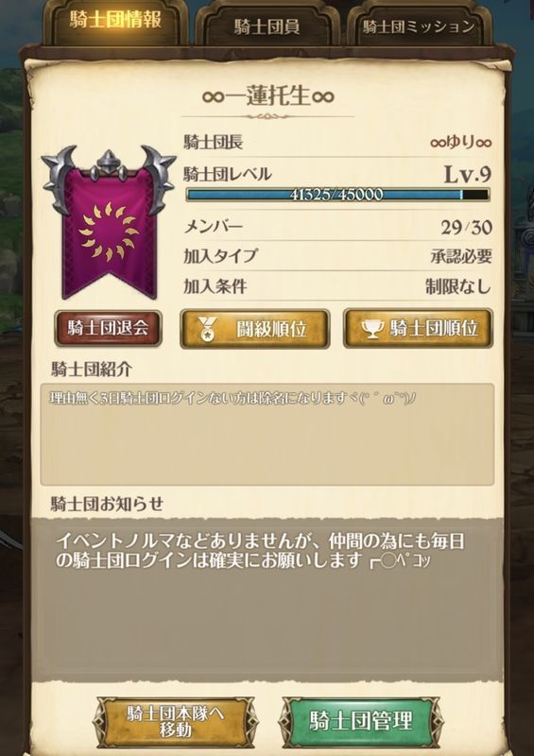Select the 騎士団情報 tab
Viewport: 534px width, 756px height.
114,23
